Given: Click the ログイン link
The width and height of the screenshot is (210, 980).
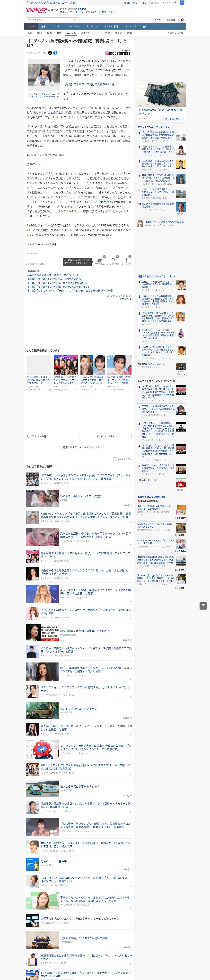Looking at the screenshot, I should pos(64,12).
